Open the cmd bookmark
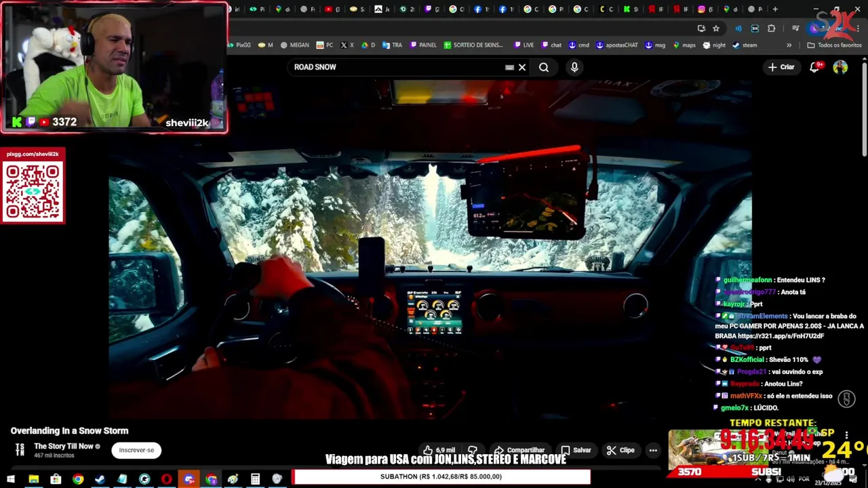The width and height of the screenshot is (868, 488). point(579,45)
